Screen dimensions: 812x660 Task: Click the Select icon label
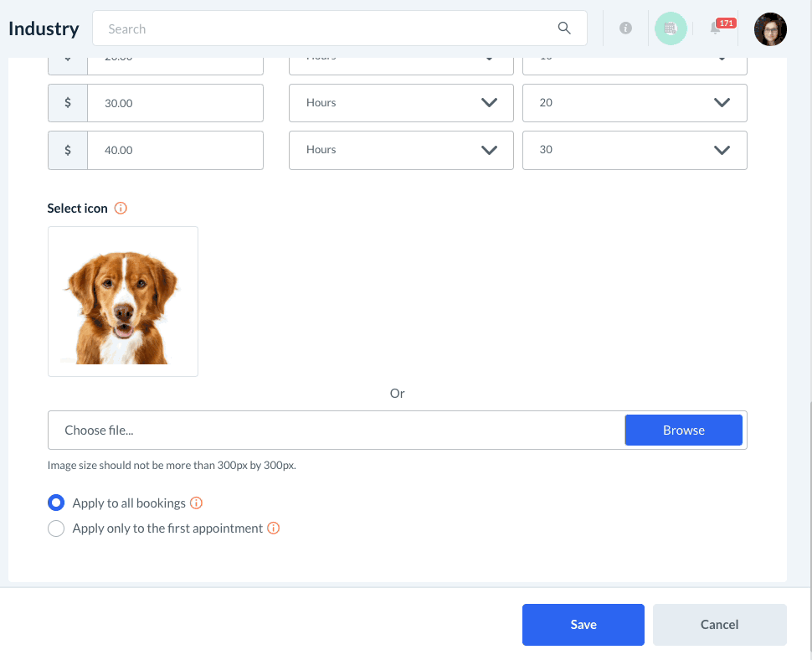click(77, 209)
